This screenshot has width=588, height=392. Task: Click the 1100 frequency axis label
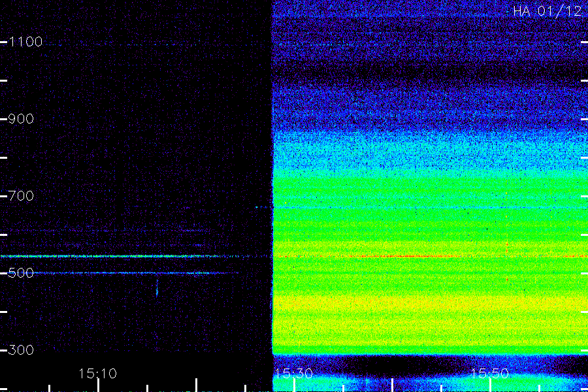click(x=25, y=42)
